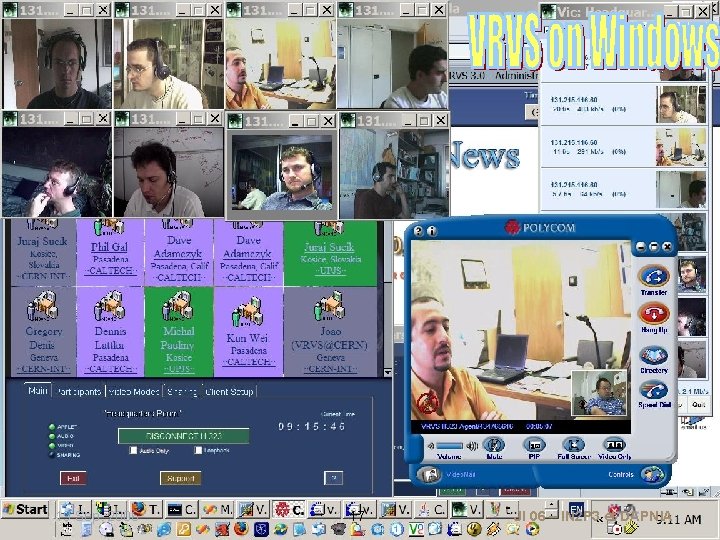Mute the Polycom microphone
This screenshot has height=540, width=720.
(494, 445)
